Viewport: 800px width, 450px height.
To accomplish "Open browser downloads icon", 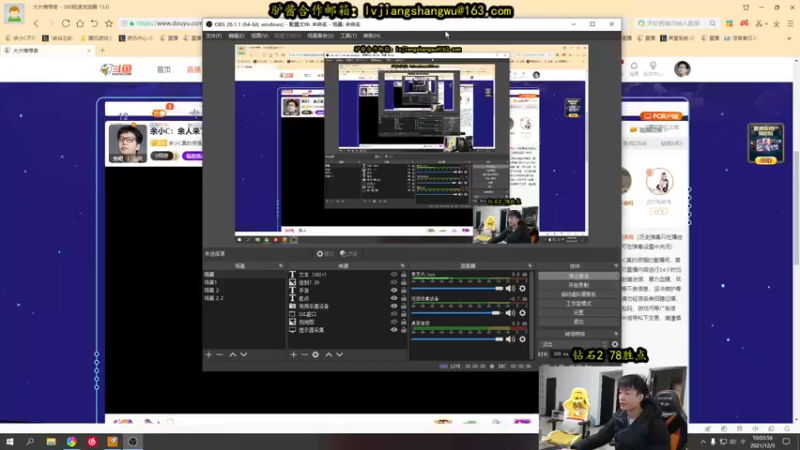I will pos(776,23).
